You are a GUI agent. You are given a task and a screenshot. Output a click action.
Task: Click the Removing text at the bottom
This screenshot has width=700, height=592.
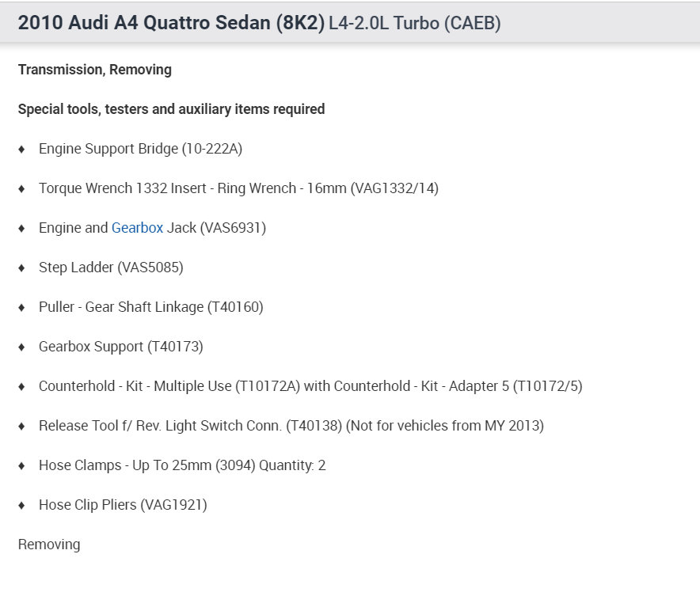[x=49, y=545]
